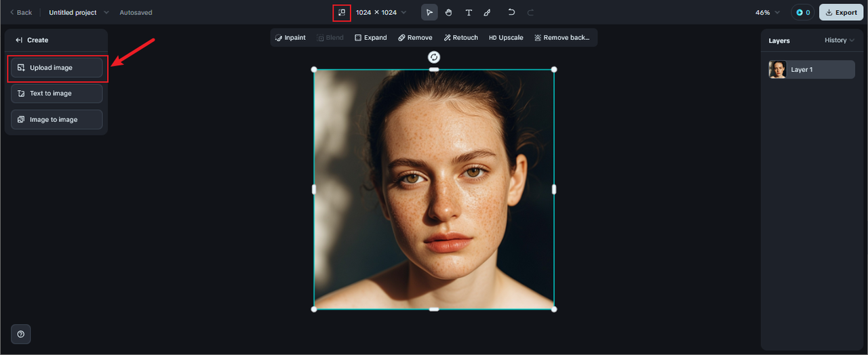Screen dimensions: 868x355
Task: Click the canvas resize icon
Action: [x=342, y=12]
